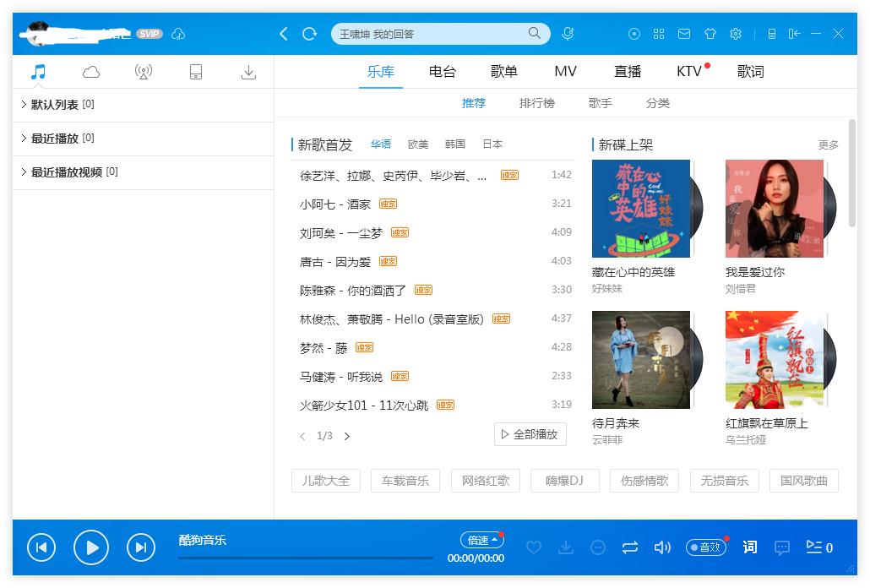Open the downloads manager from the sidebar
The width and height of the screenshot is (870, 588).
tap(248, 72)
